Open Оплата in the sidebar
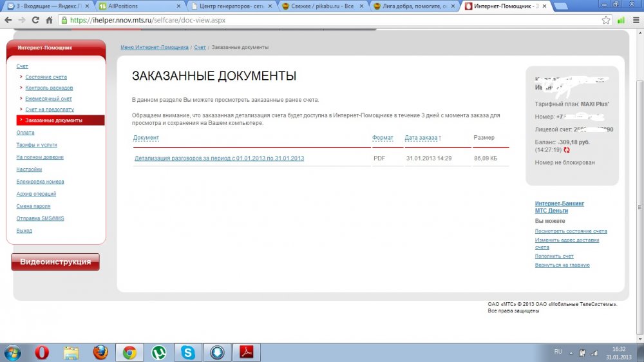This screenshot has width=644, height=362. pos(26,132)
